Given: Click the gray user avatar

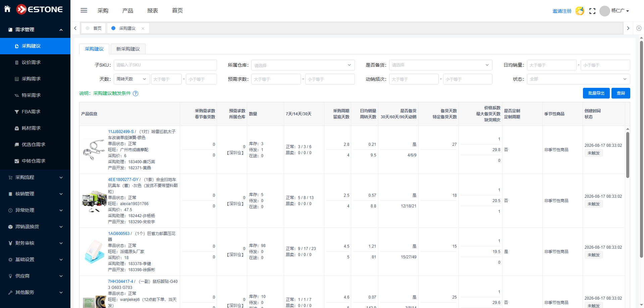Looking at the screenshot, I should pos(604,11).
